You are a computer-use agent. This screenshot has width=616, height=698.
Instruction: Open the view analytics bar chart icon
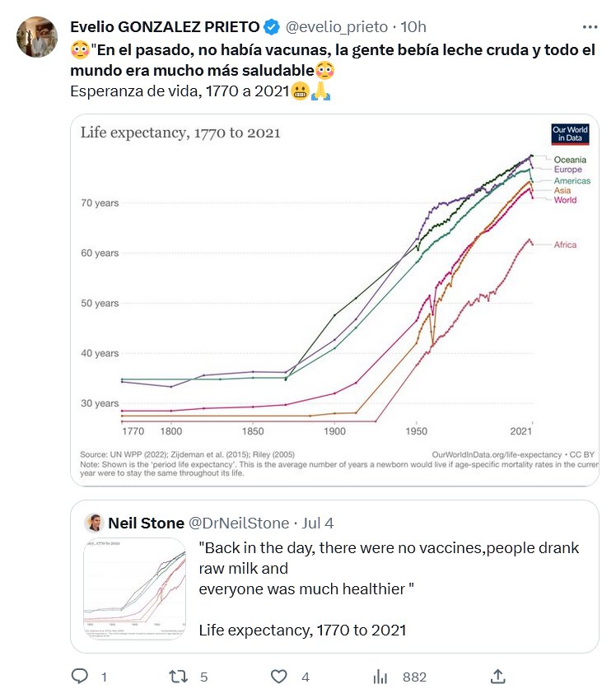(x=380, y=677)
